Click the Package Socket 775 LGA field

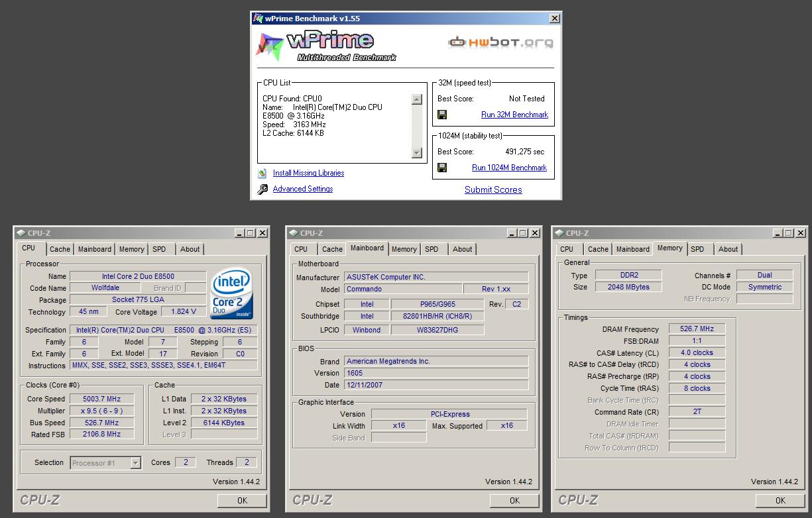(138, 299)
